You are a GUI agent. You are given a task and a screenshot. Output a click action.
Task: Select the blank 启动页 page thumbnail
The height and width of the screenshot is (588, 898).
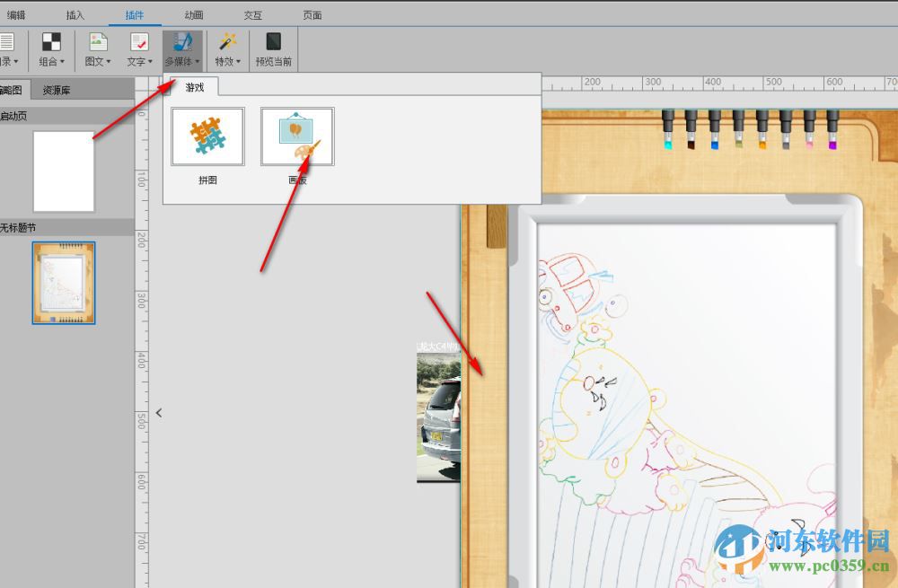pyautogui.click(x=64, y=171)
